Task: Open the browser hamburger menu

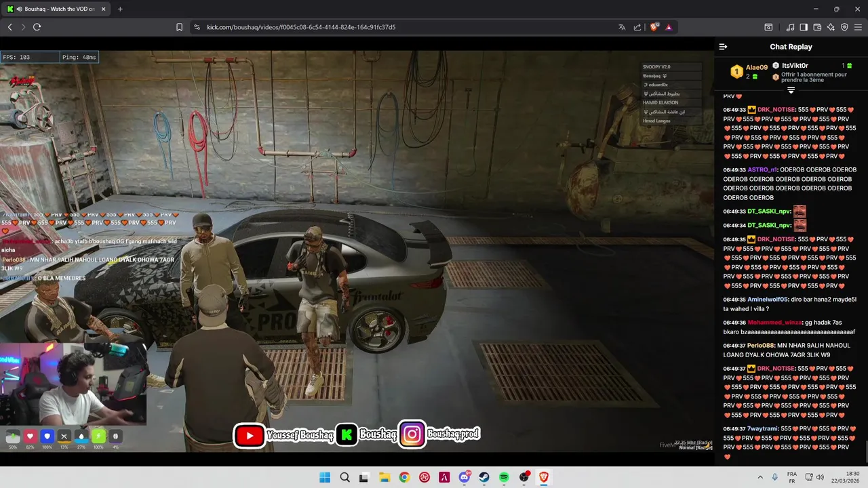Action: 858,27
